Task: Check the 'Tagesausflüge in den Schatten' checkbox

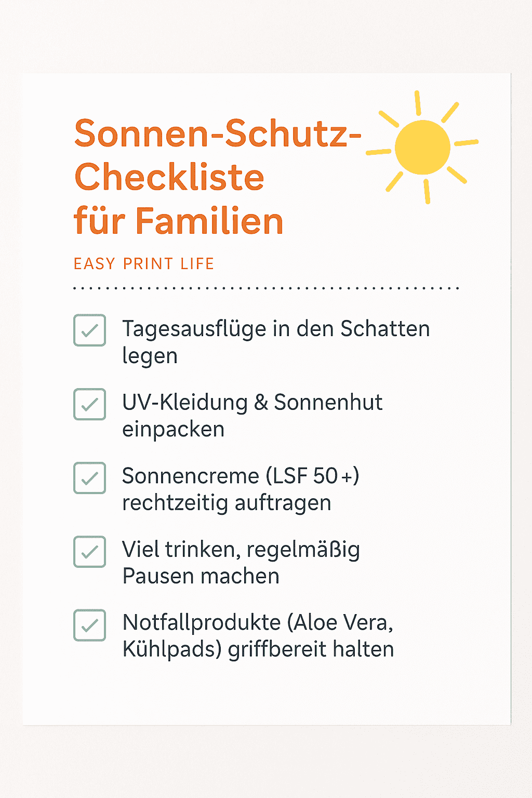Action: (x=90, y=330)
